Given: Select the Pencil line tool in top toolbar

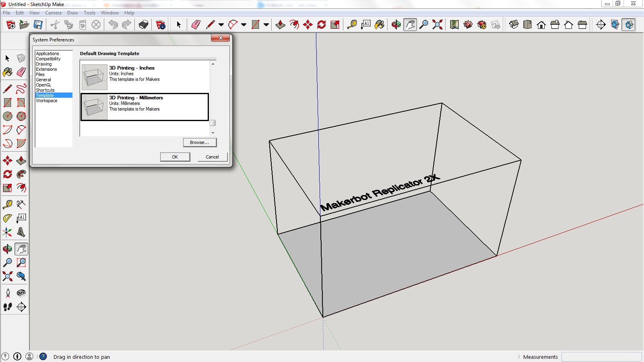Looking at the screenshot, I should [210, 25].
